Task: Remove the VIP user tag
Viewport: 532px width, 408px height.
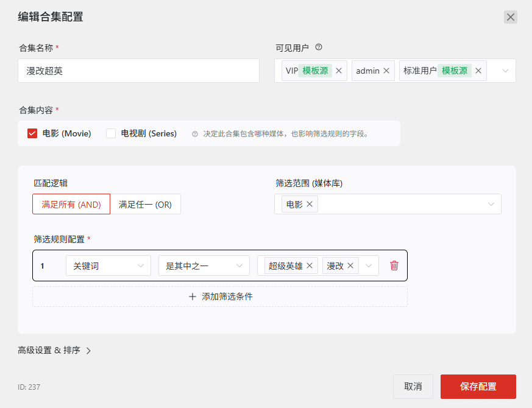Action: pyautogui.click(x=339, y=71)
